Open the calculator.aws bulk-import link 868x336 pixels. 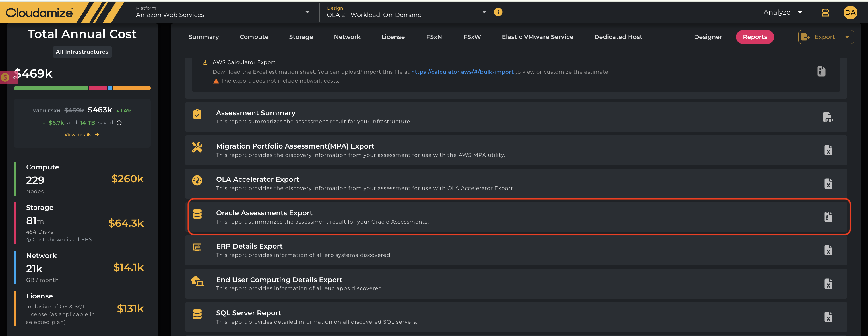pos(463,72)
